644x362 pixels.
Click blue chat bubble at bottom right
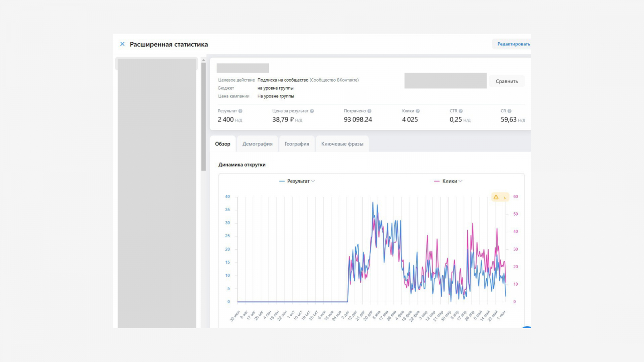coord(526,327)
